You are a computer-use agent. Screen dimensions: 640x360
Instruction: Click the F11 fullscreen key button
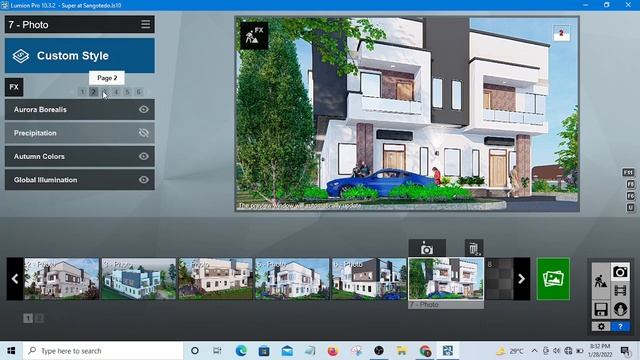pos(628,172)
